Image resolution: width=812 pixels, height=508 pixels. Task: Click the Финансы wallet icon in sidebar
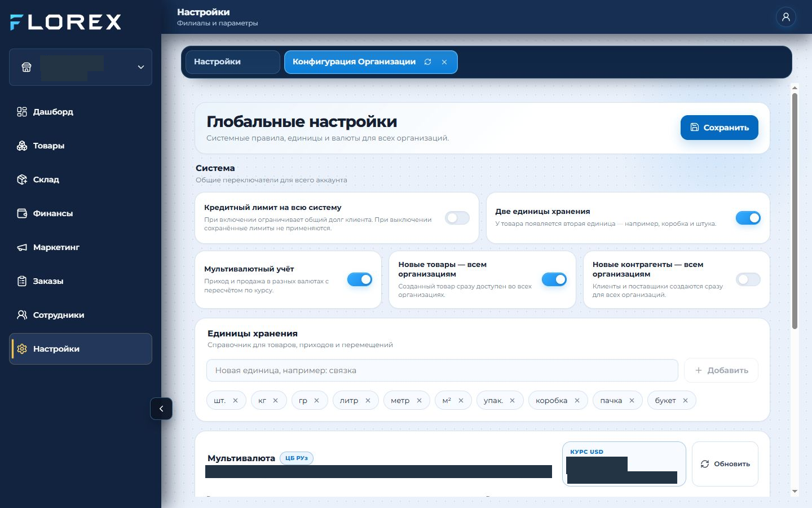(22, 213)
